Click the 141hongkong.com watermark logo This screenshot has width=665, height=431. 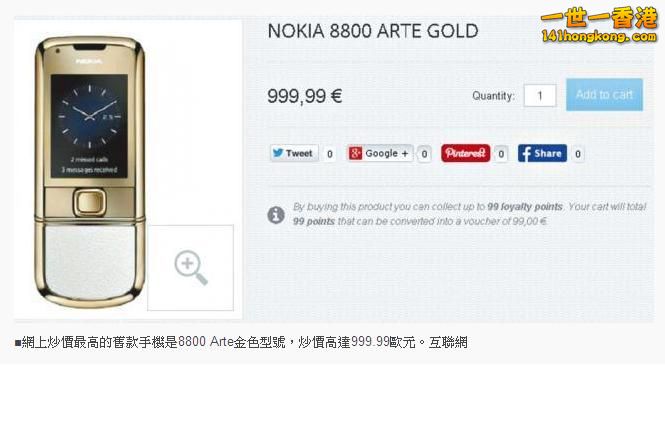(x=599, y=25)
